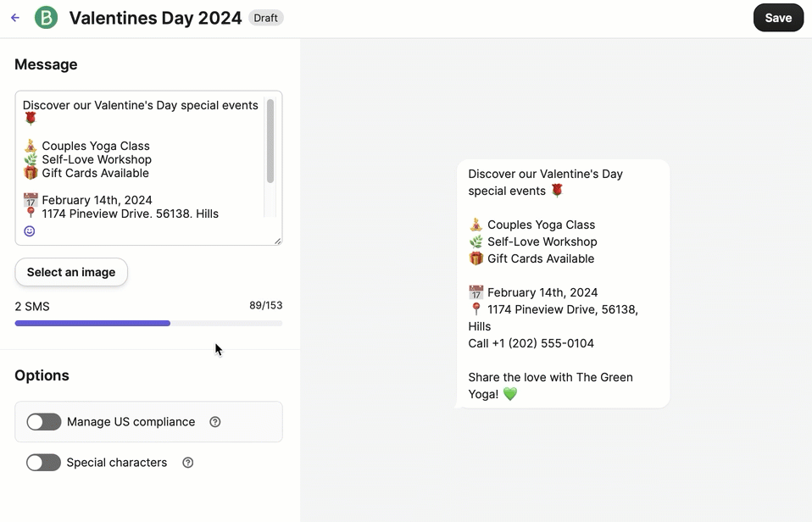Open the emoji picker below the message
Screen dimensions: 812x522
tap(30, 231)
